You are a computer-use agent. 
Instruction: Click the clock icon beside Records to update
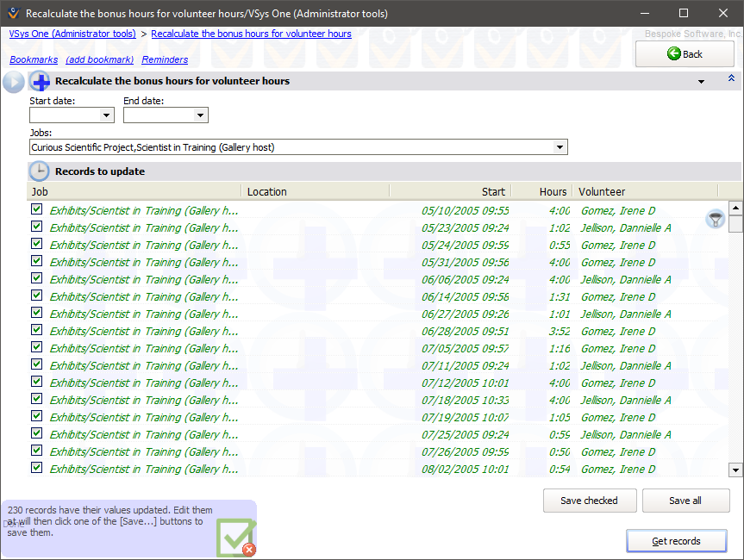[40, 171]
